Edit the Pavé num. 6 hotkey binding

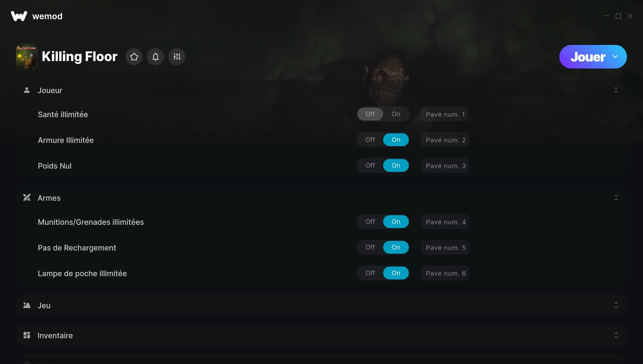point(445,273)
